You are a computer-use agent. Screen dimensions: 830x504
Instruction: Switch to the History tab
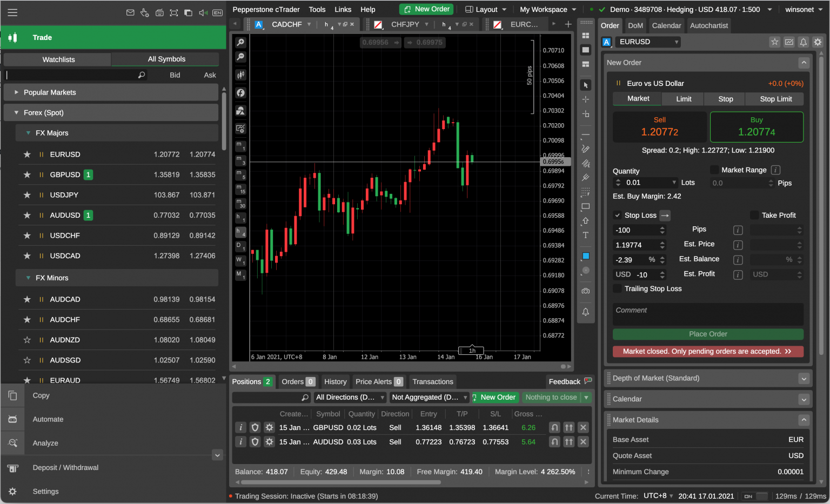(335, 381)
